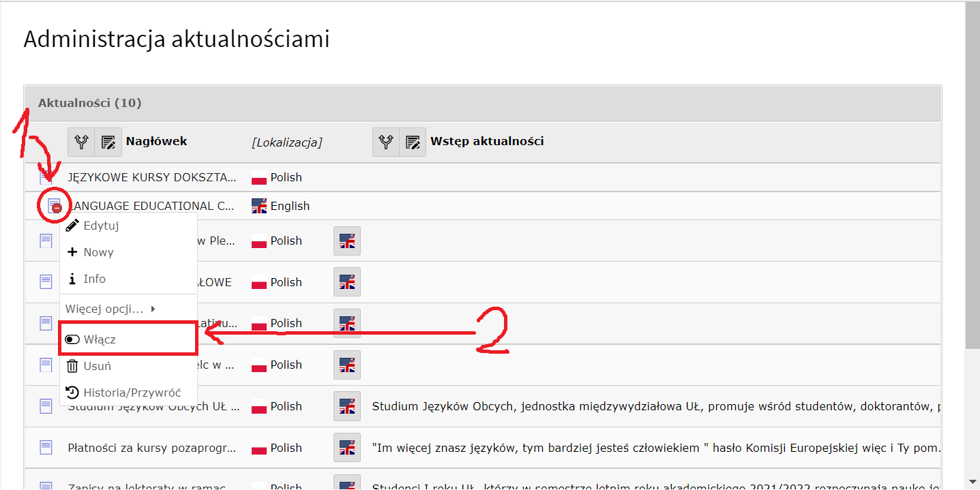Click record icon of Płatności za kursy row

tap(46, 448)
